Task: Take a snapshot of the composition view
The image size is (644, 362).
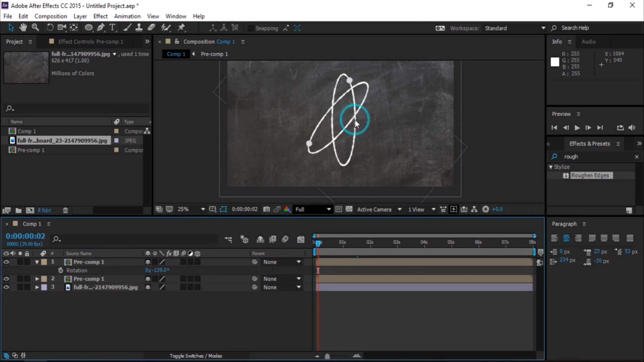Action: [267, 209]
